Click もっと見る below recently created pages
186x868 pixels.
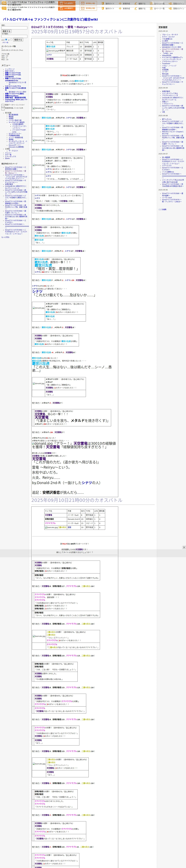tap(5, 237)
